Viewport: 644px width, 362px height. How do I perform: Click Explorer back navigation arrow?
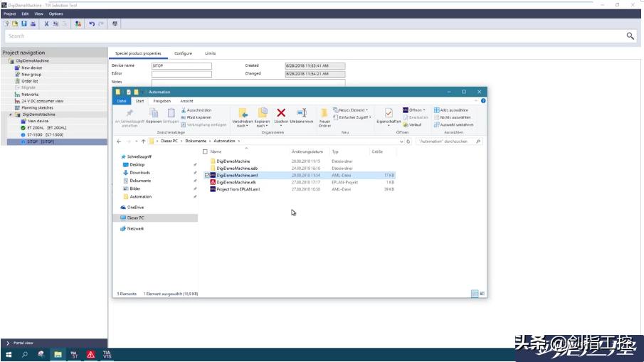tap(119, 142)
